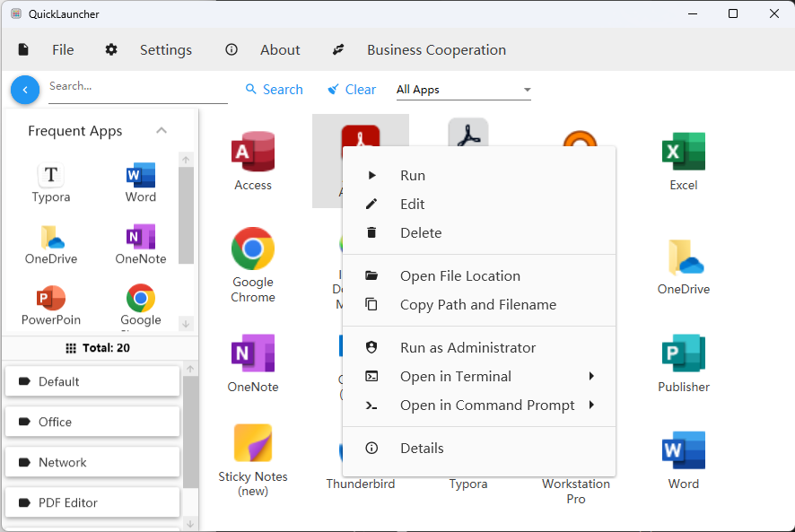Select the Network category tag
Screen dimensions: 795x532
pos(92,462)
